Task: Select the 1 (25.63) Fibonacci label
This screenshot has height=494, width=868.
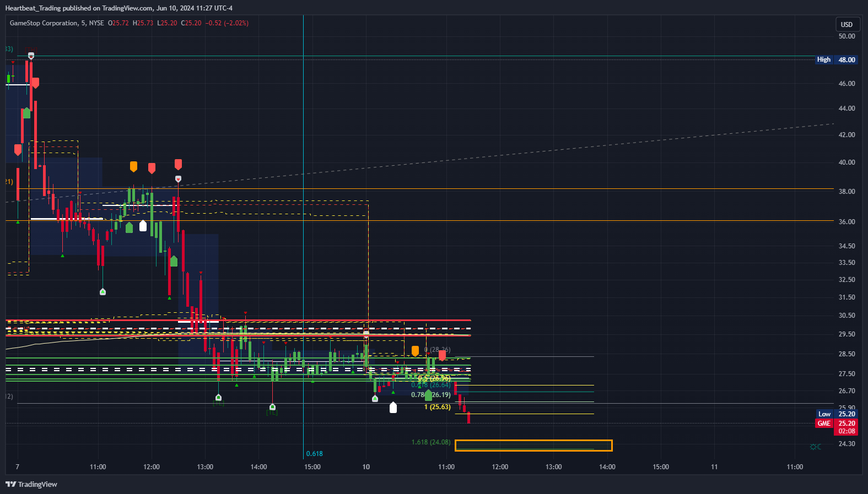Action: pyautogui.click(x=438, y=407)
